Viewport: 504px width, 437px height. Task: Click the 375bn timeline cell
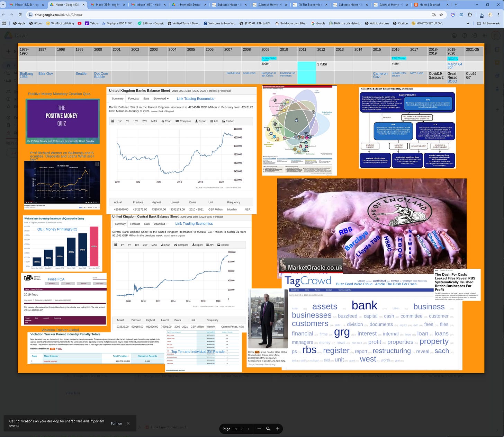click(325, 66)
